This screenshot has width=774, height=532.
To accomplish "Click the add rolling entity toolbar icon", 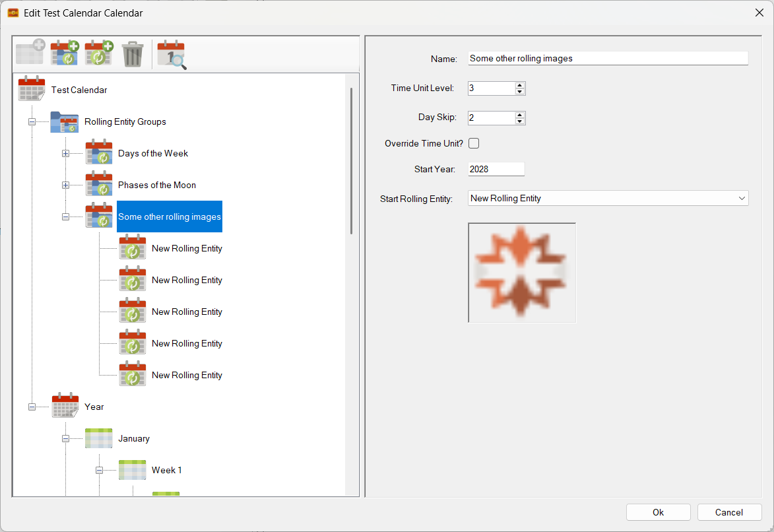I will tap(98, 54).
